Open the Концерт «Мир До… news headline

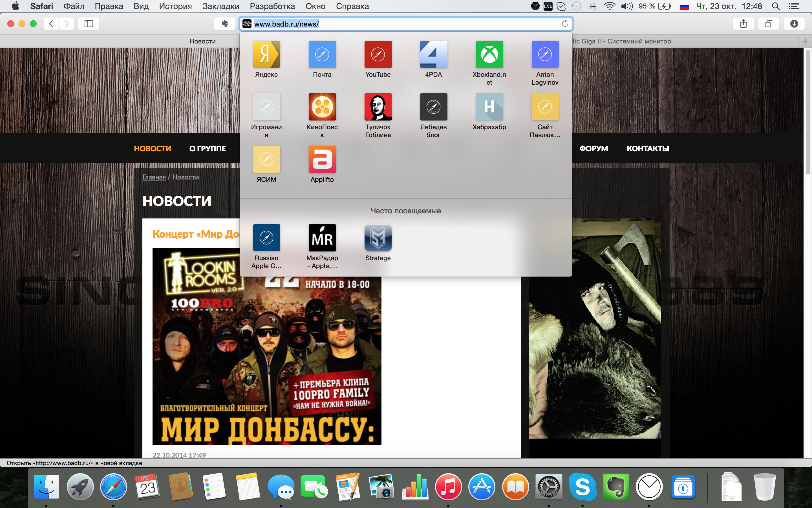pos(196,234)
